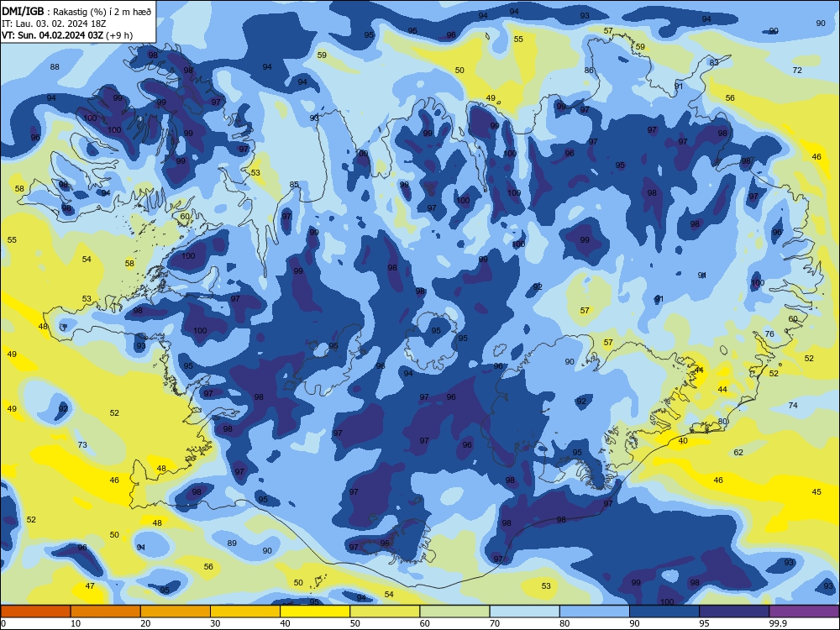Select the '83' humidity value on the map
Image resolution: width=840 pixels, height=630 pixels.
click(714, 63)
